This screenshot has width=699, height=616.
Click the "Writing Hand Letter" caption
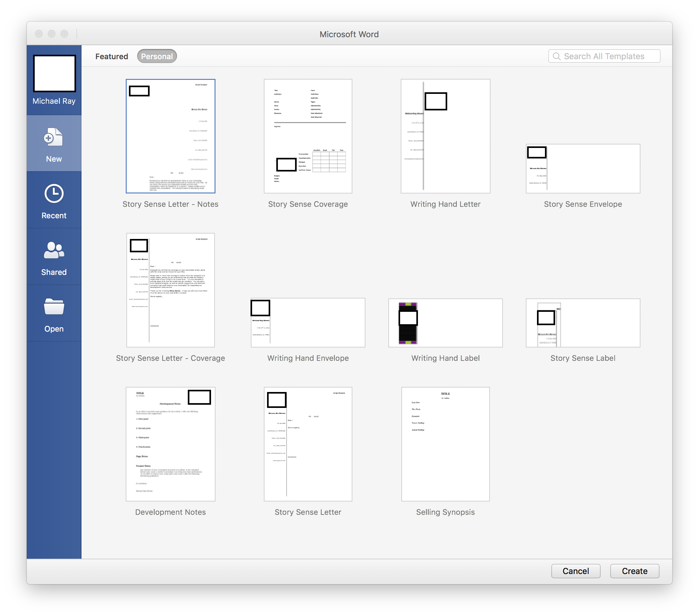[x=445, y=204]
